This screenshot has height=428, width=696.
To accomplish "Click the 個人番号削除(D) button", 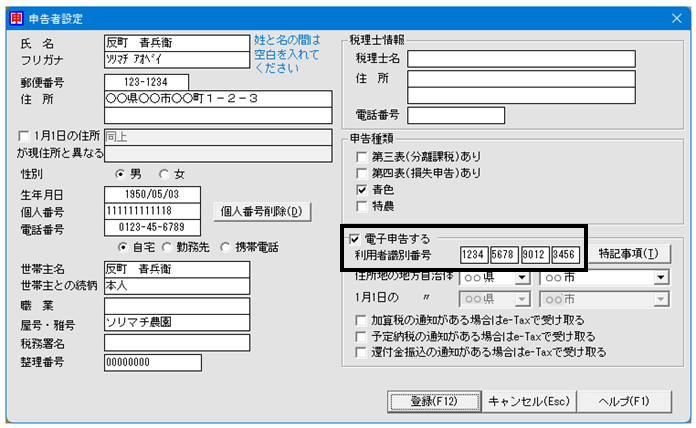I will (x=262, y=212).
